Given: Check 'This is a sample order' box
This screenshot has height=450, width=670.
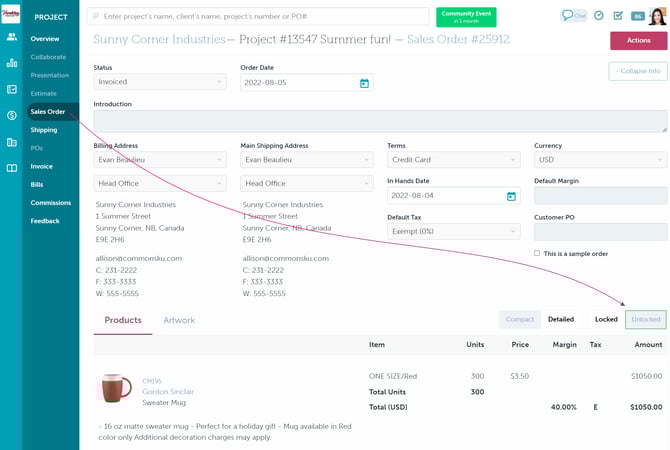Looking at the screenshot, I should [x=537, y=253].
